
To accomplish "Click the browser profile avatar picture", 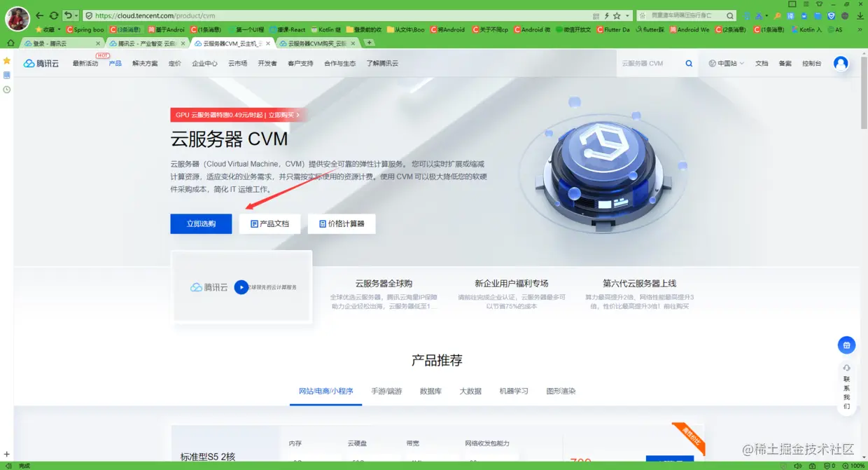I will tap(17, 18).
